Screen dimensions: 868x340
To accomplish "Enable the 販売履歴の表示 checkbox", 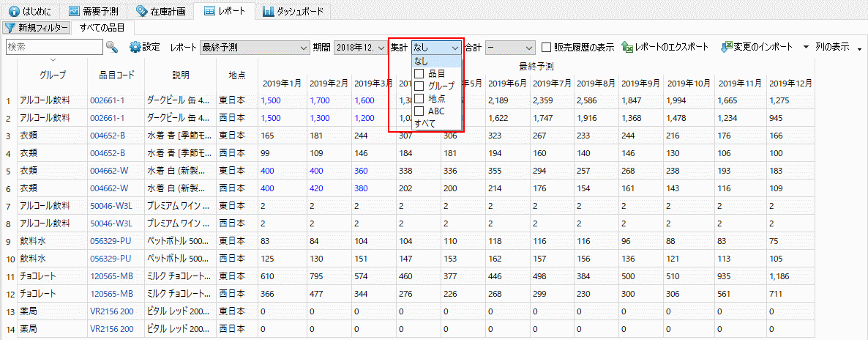I will pos(547,48).
